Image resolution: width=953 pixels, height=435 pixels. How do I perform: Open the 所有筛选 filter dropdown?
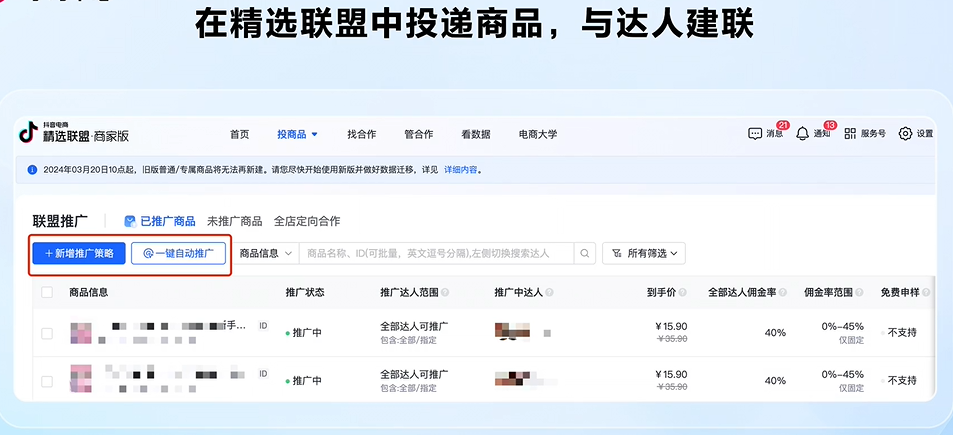pyautogui.click(x=643, y=254)
